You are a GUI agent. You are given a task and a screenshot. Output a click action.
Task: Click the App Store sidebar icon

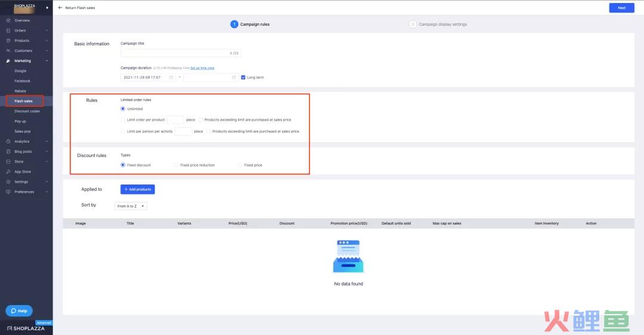[x=8, y=171]
